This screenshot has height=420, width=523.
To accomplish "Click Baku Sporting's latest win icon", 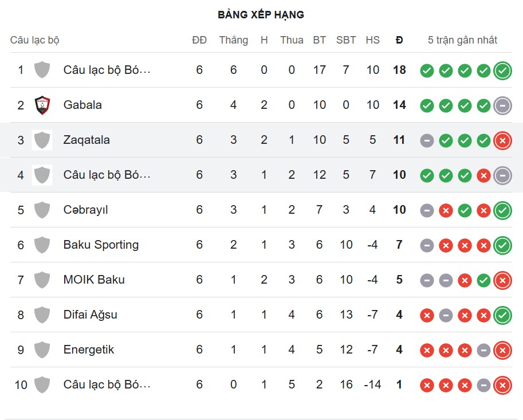I will [502, 245].
